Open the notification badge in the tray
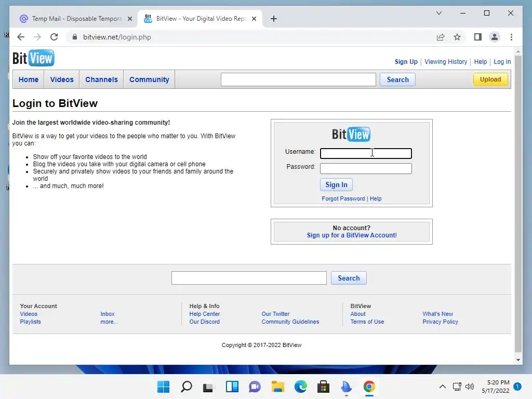 tap(517, 387)
